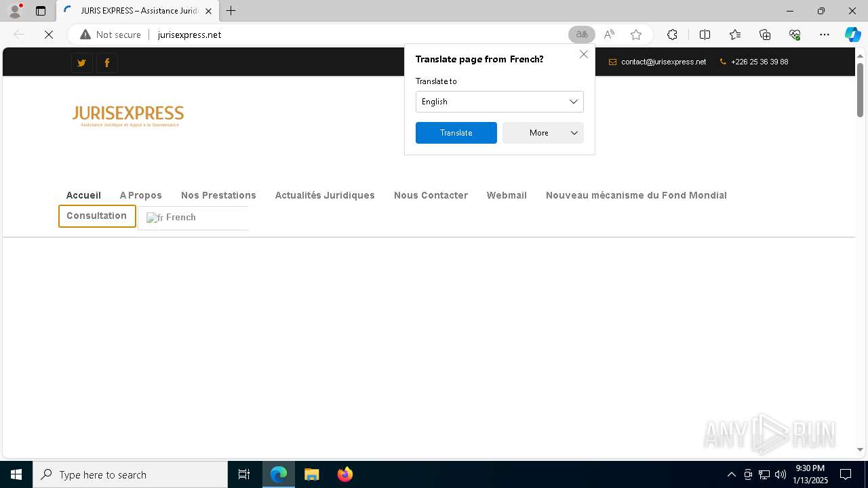Open volume control in tray

(x=781, y=474)
